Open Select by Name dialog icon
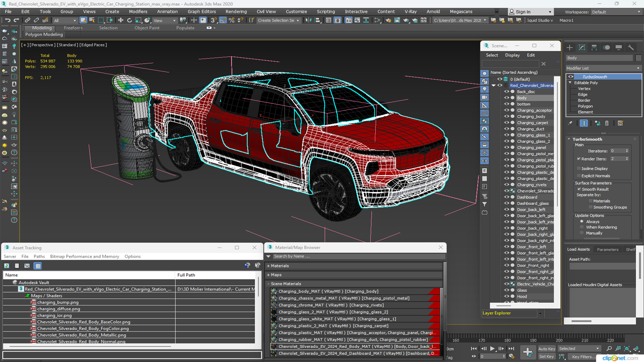This screenshot has width=644, height=362. (x=92, y=20)
